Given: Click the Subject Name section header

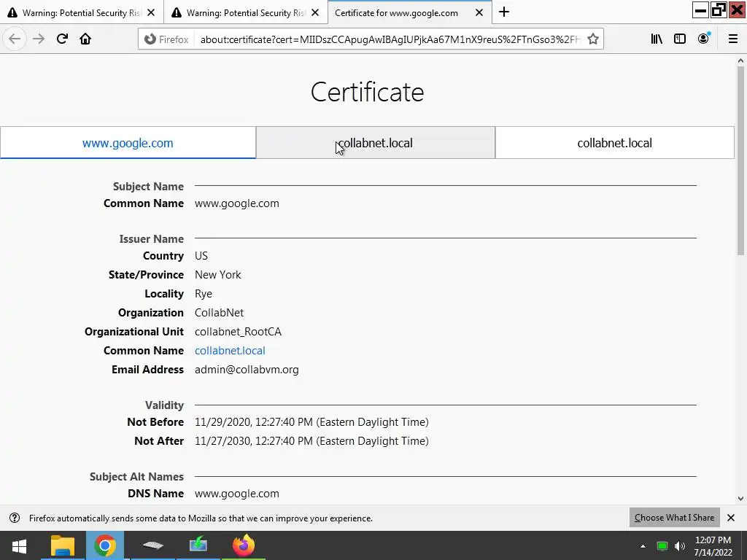Looking at the screenshot, I should point(148,187).
